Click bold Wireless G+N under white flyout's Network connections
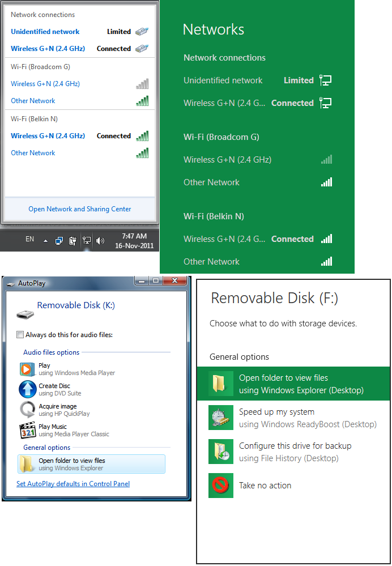Image resolution: width=392 pixels, height=566 pixels. pos(48,49)
